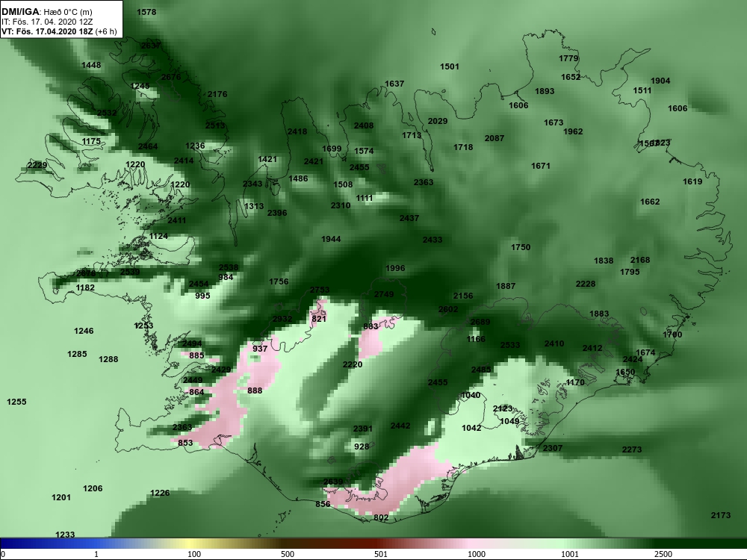Click the map value '1700'
Image resolution: width=747 pixels, height=560 pixels.
tap(672, 335)
